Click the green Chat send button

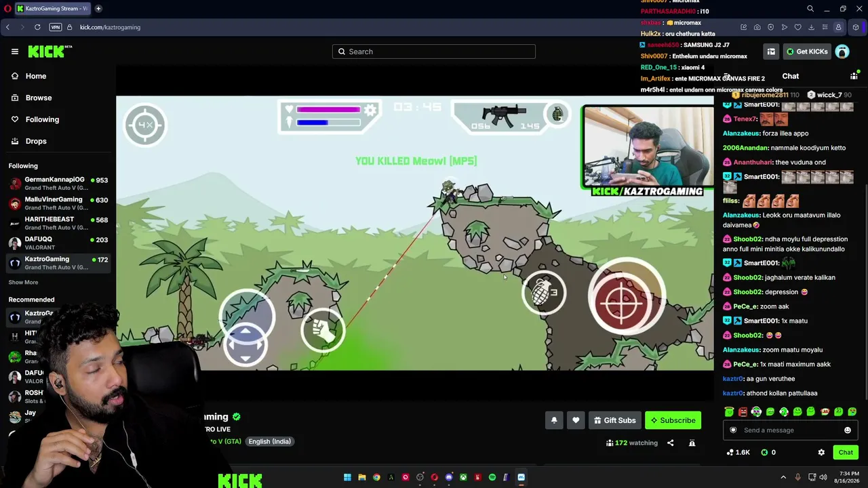[846, 452]
